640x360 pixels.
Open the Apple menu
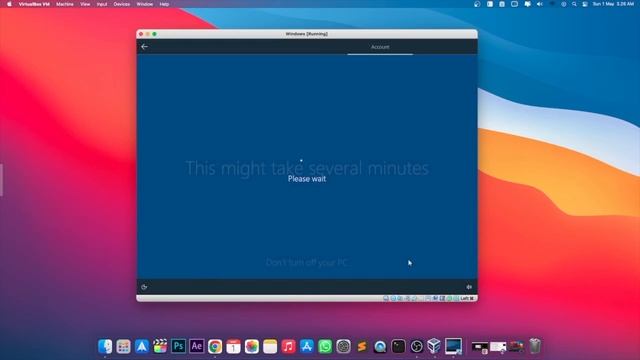(x=9, y=4)
